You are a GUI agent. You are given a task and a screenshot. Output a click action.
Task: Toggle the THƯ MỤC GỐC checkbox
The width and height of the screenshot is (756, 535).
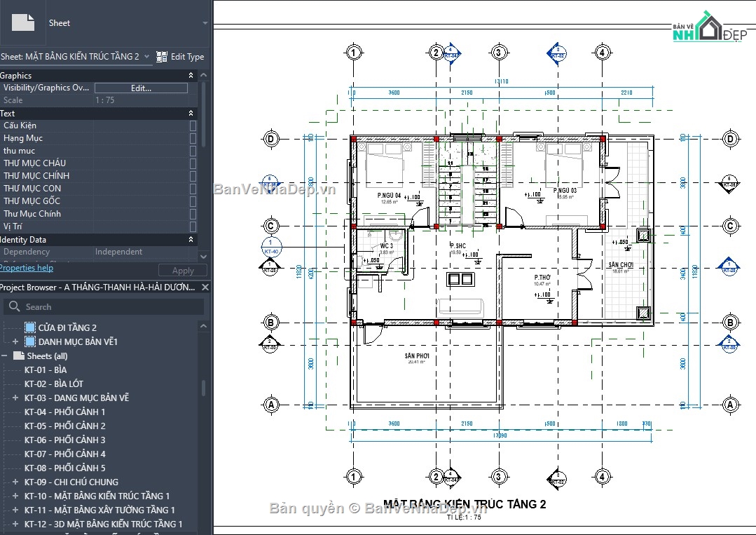point(193,201)
